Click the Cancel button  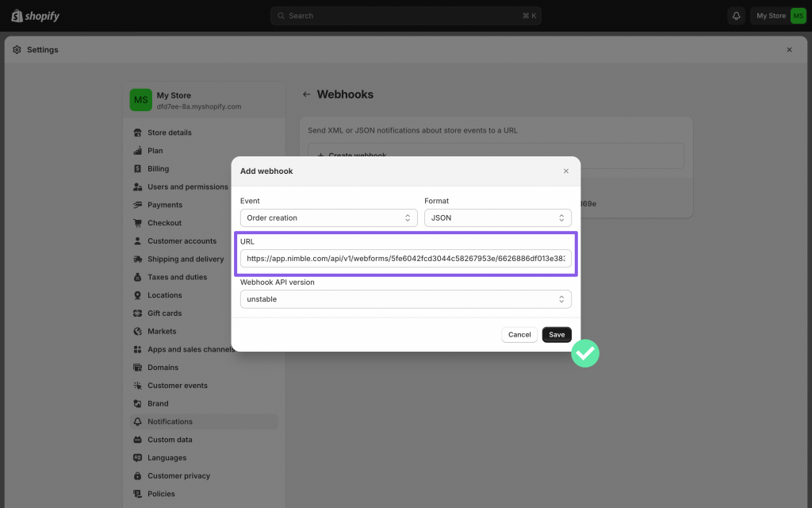point(519,334)
